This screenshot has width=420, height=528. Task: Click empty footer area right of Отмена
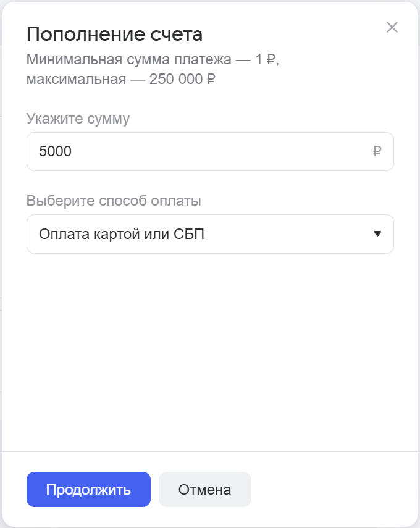click(x=334, y=490)
